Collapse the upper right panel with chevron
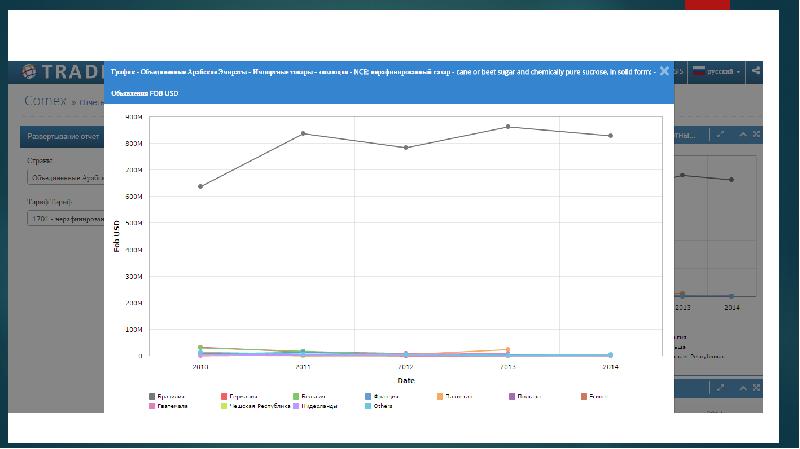 (x=743, y=134)
